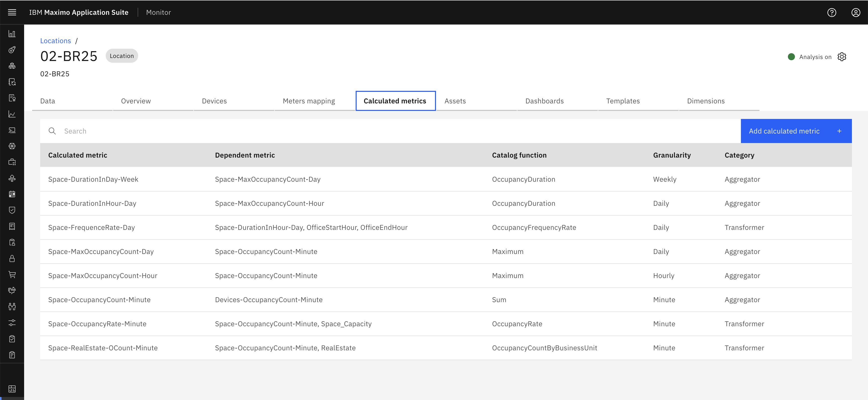Click the sliders settings sidebar icon

[12, 322]
